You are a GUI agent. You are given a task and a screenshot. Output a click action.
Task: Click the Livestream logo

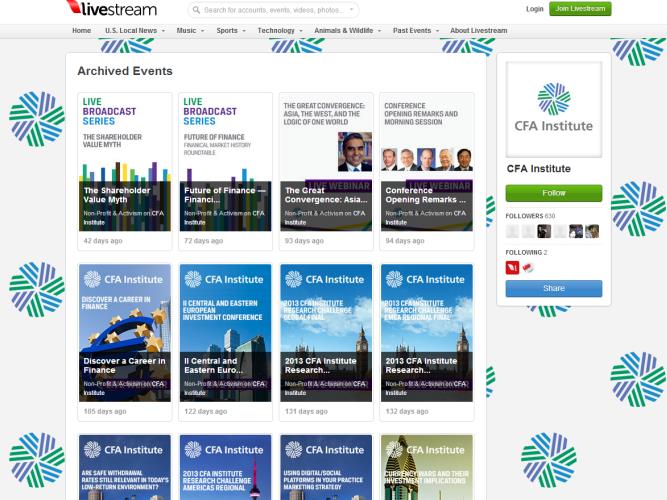click(x=112, y=8)
